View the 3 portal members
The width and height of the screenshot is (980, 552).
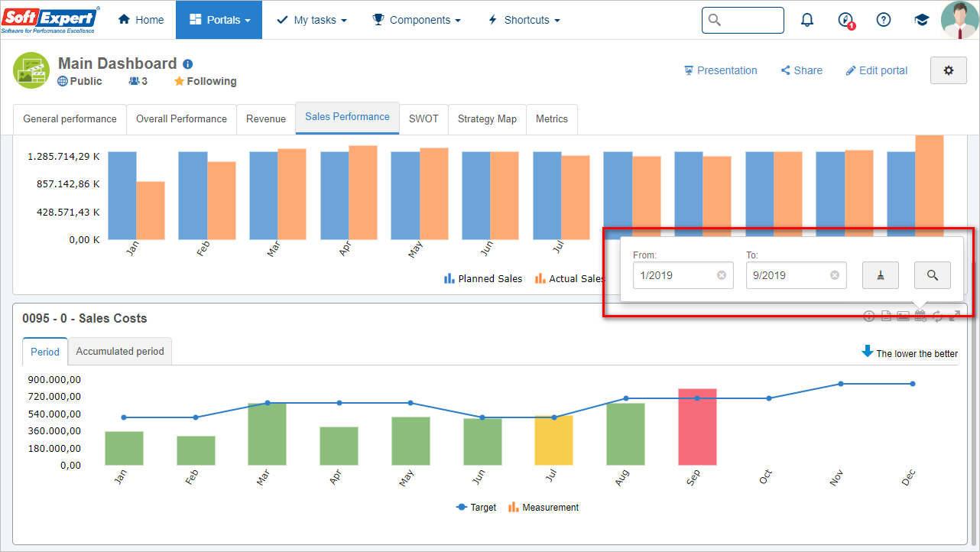tap(138, 81)
